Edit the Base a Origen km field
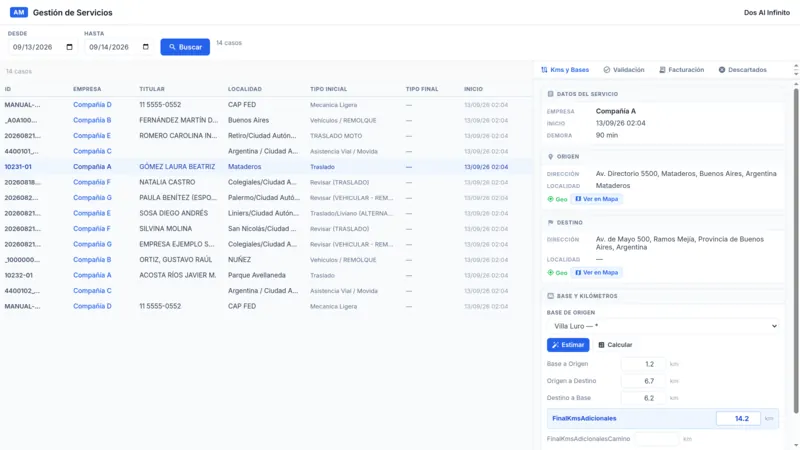The image size is (800, 450). (x=643, y=364)
